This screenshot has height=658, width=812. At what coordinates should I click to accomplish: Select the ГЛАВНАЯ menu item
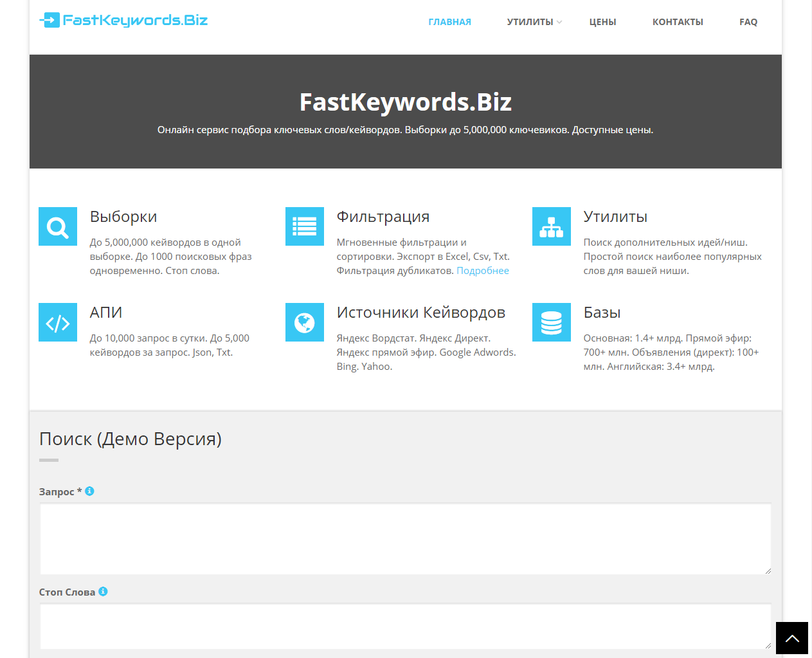[x=449, y=21]
